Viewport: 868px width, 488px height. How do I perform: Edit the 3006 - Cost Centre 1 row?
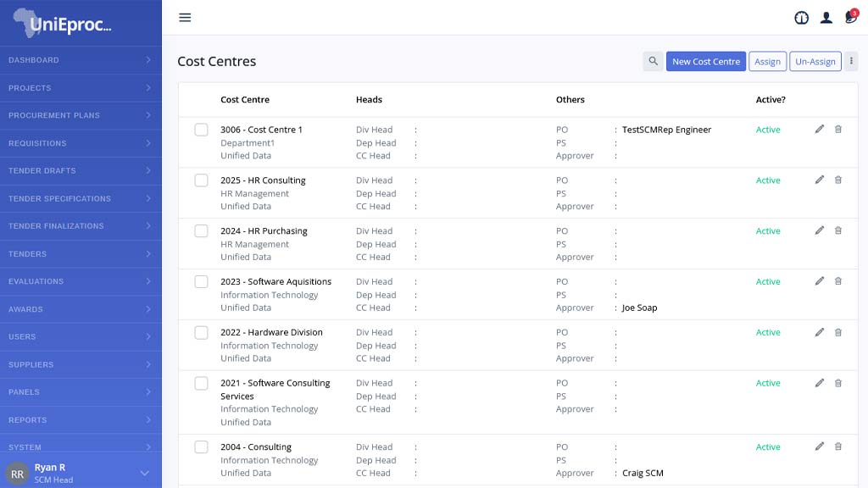[x=819, y=129]
